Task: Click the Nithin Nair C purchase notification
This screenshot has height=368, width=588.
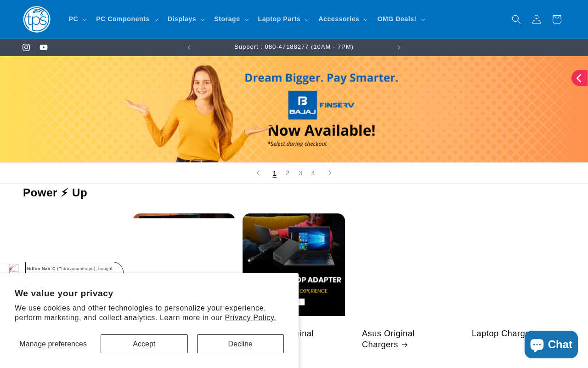Action: coord(62,268)
